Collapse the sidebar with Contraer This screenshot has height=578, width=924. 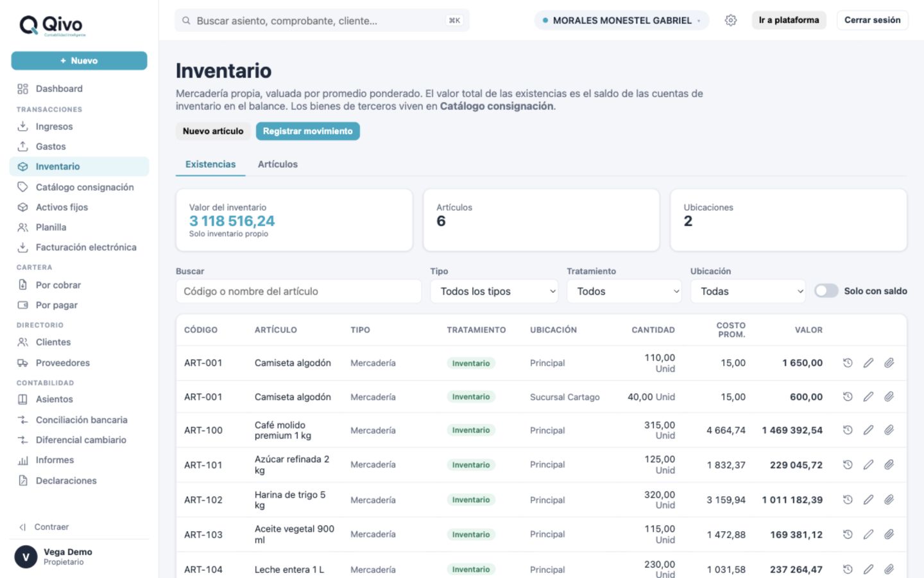coord(44,527)
